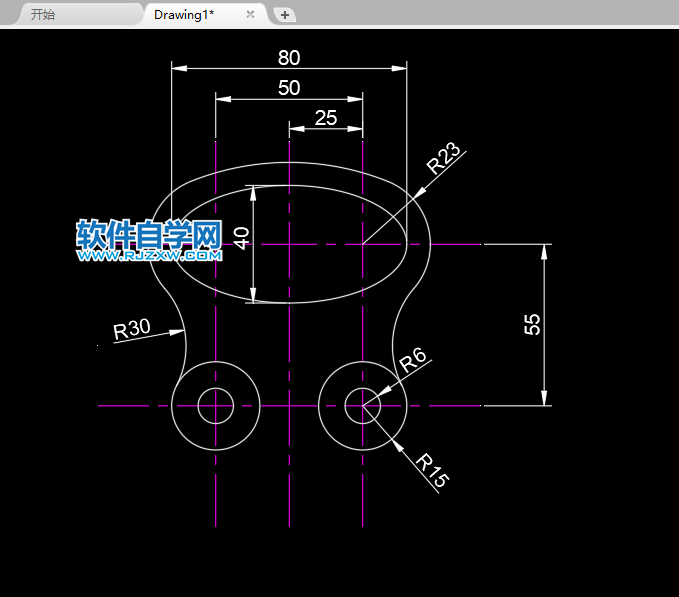Click the 软件自学网 watermark logo
Screen dimensions: 679x597
(x=148, y=235)
